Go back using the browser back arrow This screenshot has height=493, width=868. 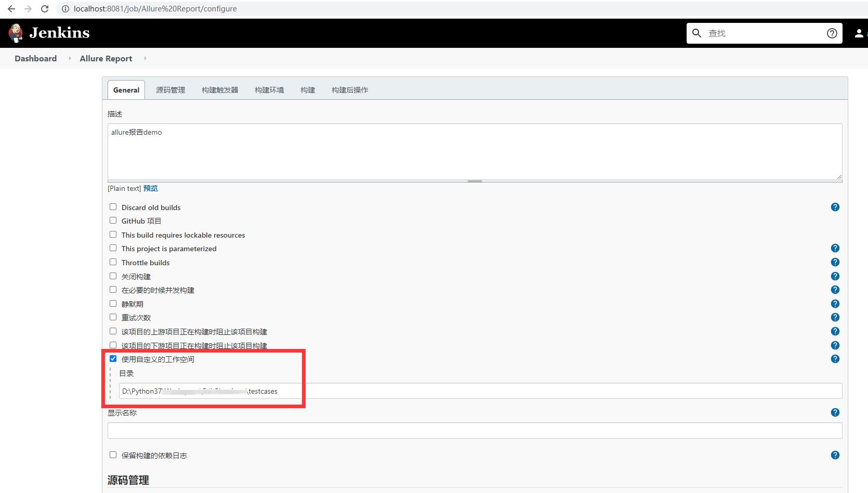(11, 9)
